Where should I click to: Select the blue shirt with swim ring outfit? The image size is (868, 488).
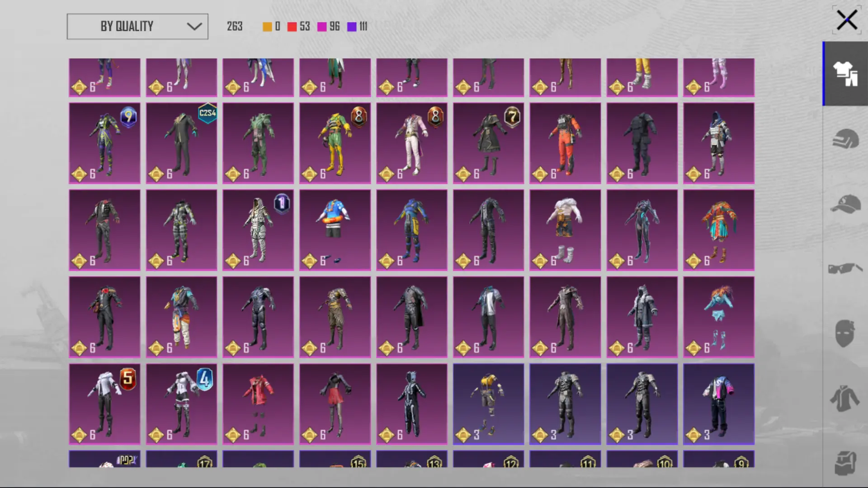coord(335,230)
